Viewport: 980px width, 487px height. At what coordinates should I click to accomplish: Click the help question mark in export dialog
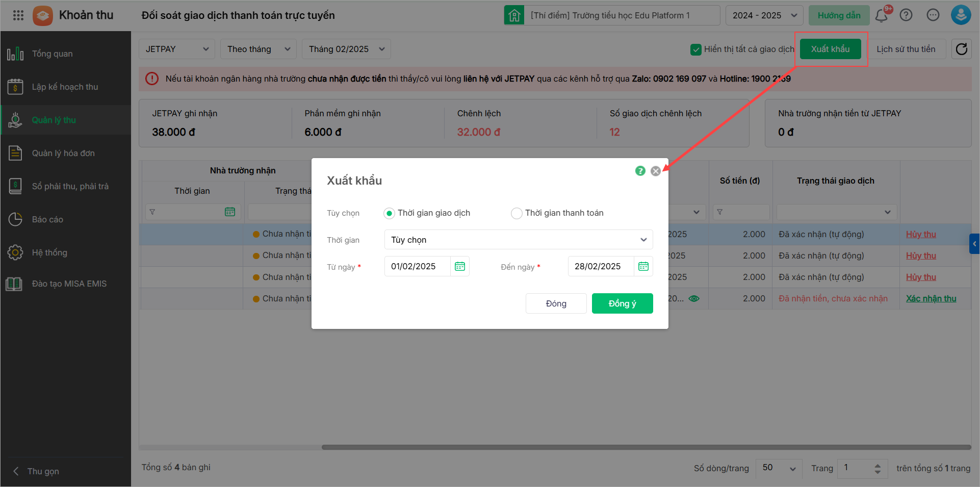(x=640, y=171)
